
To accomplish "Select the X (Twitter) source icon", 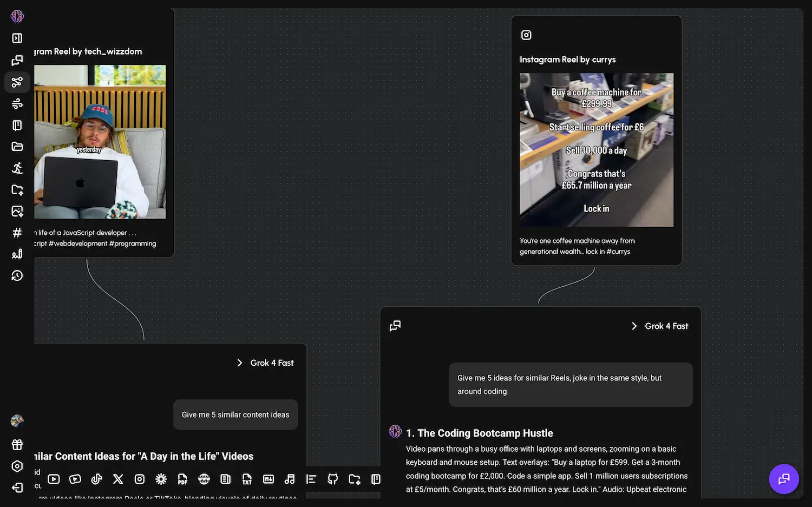I will click(118, 479).
